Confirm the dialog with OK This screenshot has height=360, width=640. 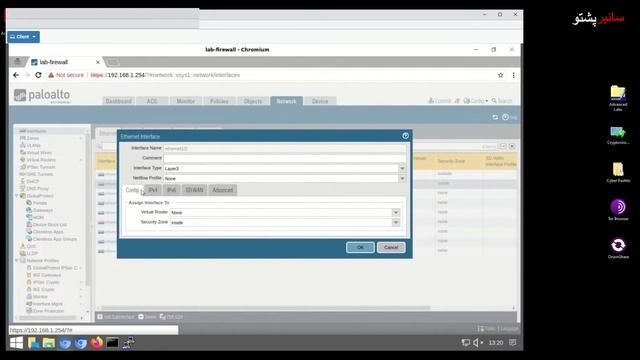pos(360,247)
